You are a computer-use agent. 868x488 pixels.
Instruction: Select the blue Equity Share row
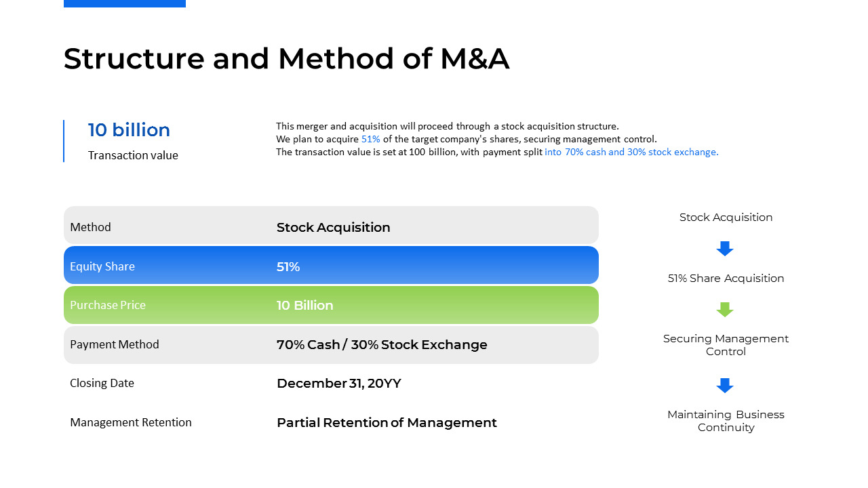coord(331,265)
